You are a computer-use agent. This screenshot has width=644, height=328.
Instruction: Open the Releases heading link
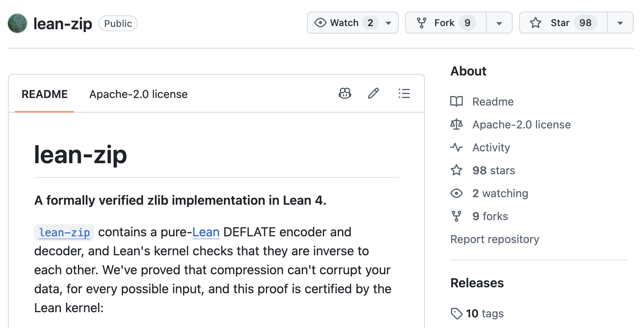(477, 283)
